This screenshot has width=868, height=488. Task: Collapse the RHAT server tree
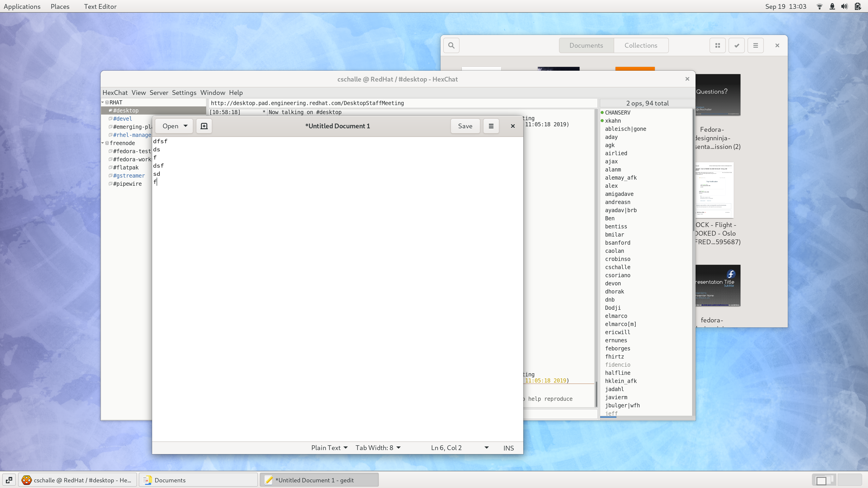103,102
